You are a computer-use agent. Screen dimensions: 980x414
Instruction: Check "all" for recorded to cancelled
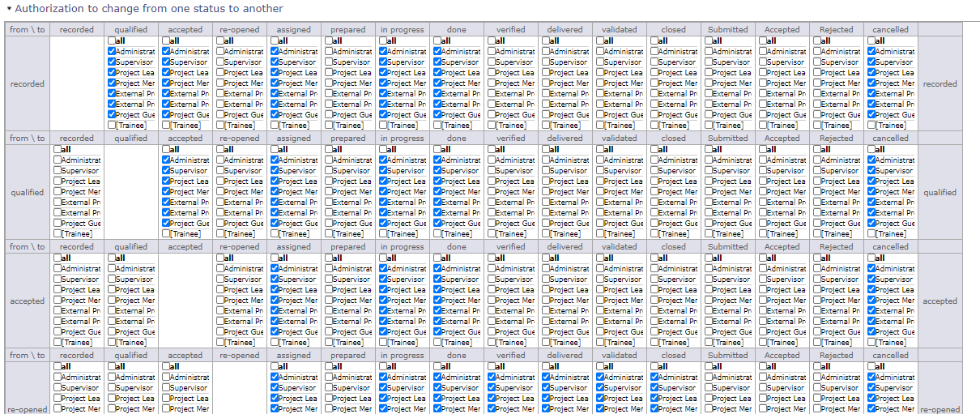click(x=872, y=41)
